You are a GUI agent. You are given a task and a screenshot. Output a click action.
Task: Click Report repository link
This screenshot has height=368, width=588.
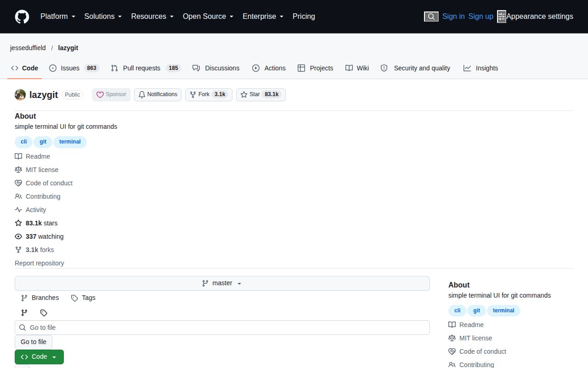[x=40, y=263]
